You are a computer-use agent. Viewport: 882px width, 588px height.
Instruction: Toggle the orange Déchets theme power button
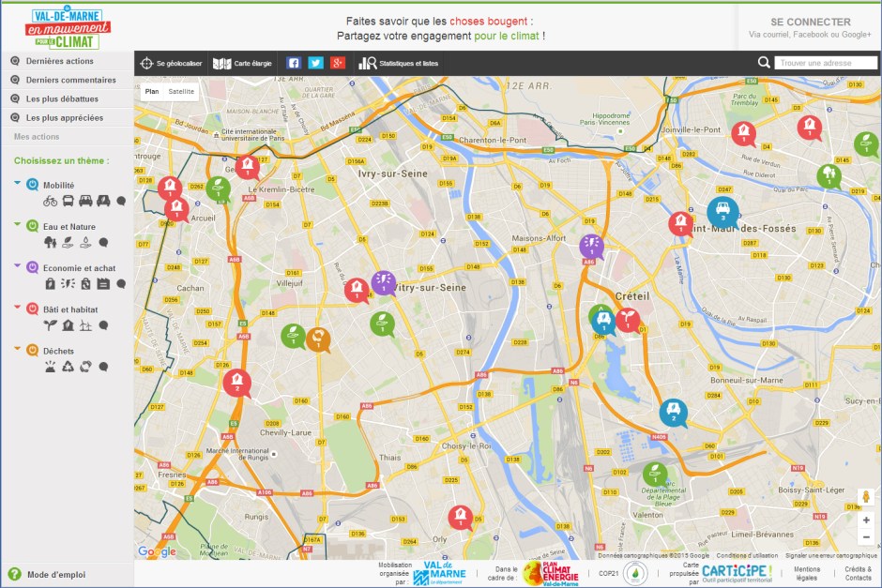pos(33,351)
